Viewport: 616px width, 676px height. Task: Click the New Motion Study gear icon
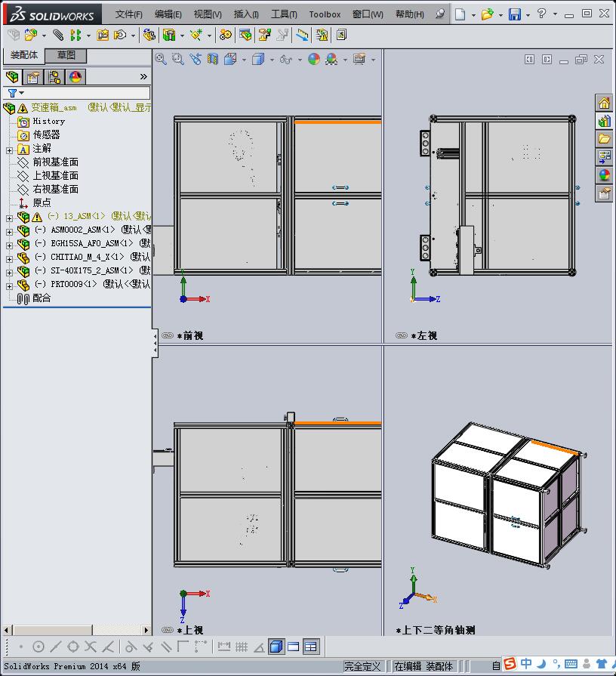click(225, 35)
